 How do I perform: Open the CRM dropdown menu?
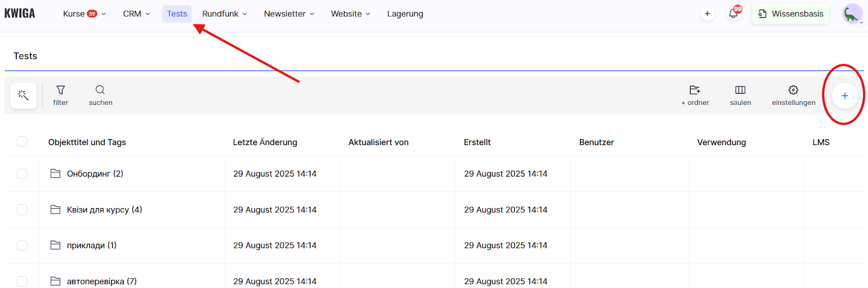(136, 14)
